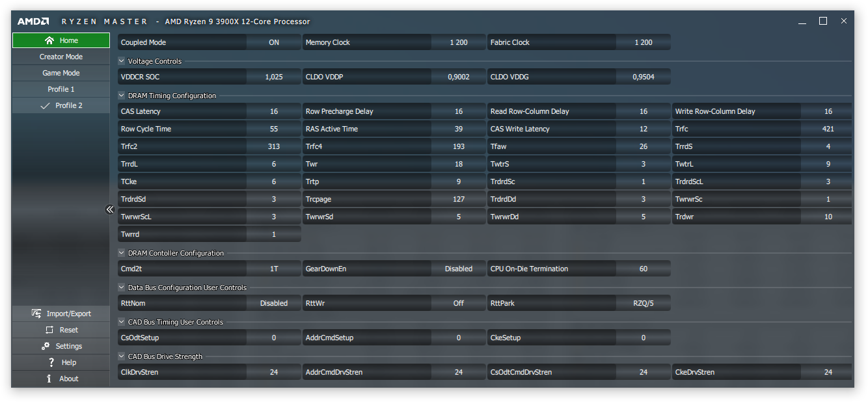Click Coupled Mode ON value
The width and height of the screenshot is (868, 402).
274,42
